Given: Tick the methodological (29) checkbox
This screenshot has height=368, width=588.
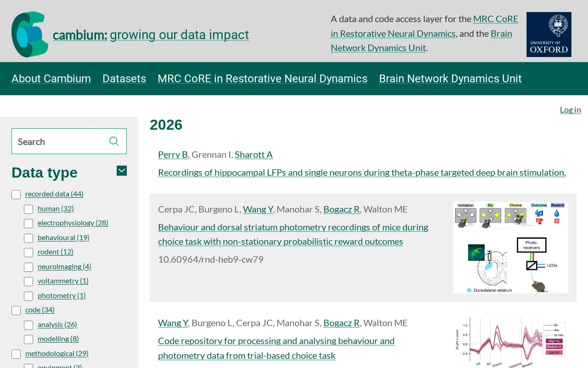Looking at the screenshot, I should click(16, 354).
